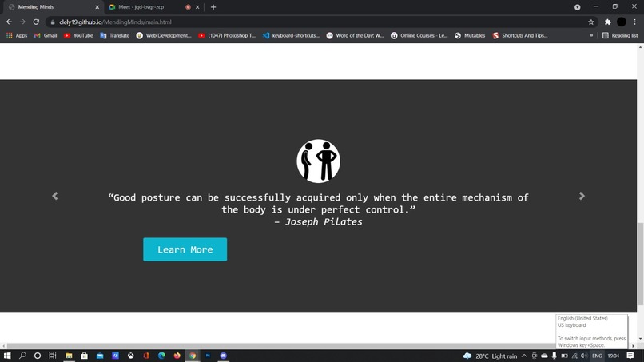This screenshot has width=644, height=362.
Task: Open a new browser tab
Action: coord(213,7)
